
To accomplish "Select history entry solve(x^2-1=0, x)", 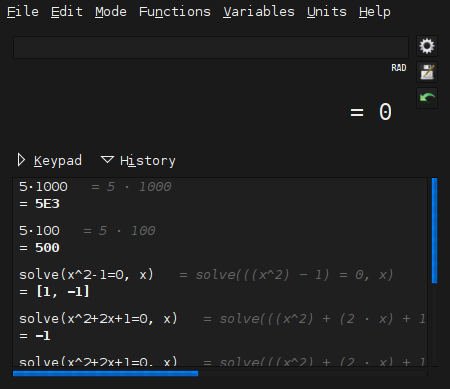I will click(x=86, y=275).
